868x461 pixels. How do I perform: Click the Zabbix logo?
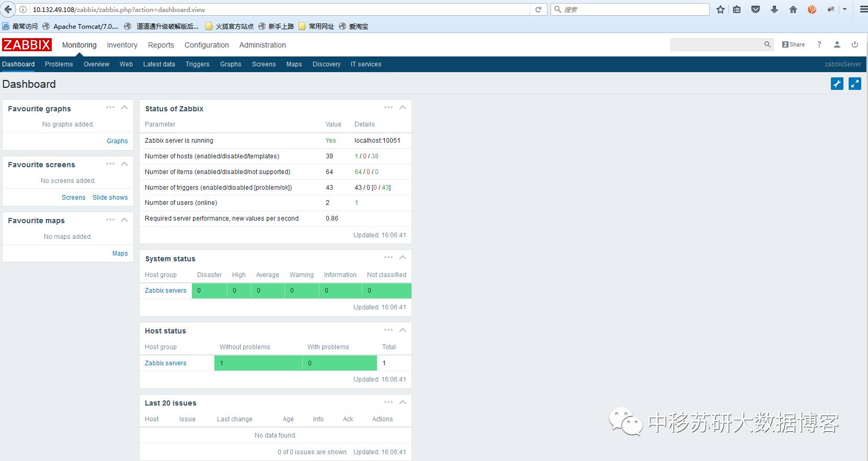pos(27,44)
